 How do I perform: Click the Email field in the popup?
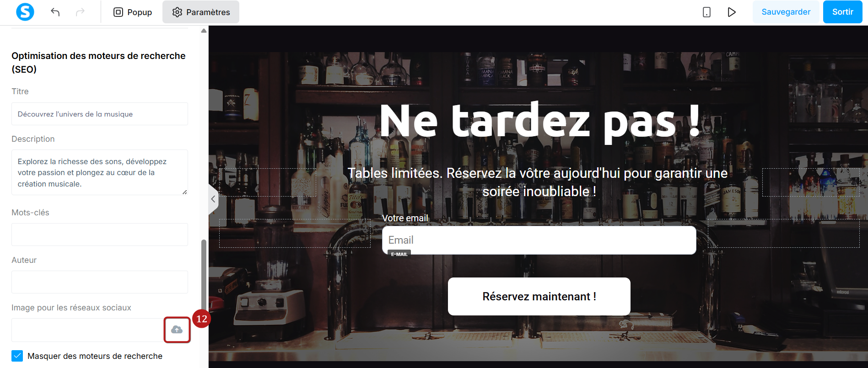tap(539, 240)
